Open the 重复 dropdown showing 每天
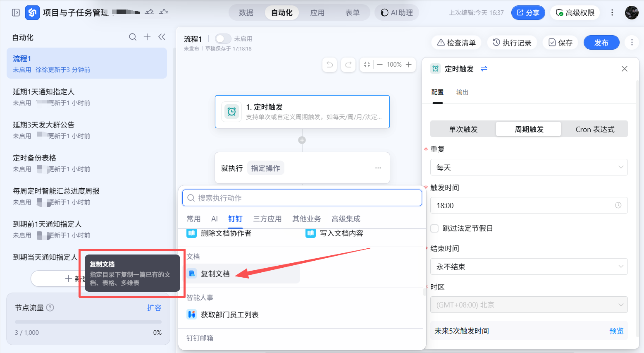 [x=529, y=167]
